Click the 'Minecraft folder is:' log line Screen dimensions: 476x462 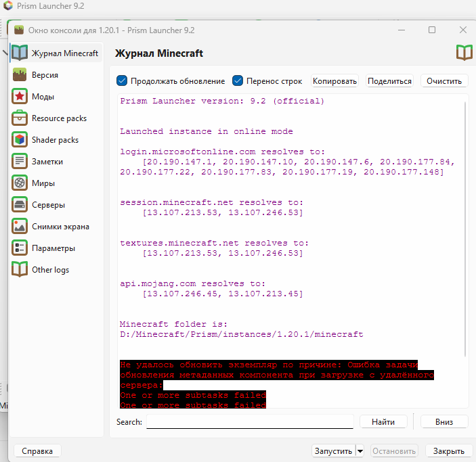[x=173, y=324]
